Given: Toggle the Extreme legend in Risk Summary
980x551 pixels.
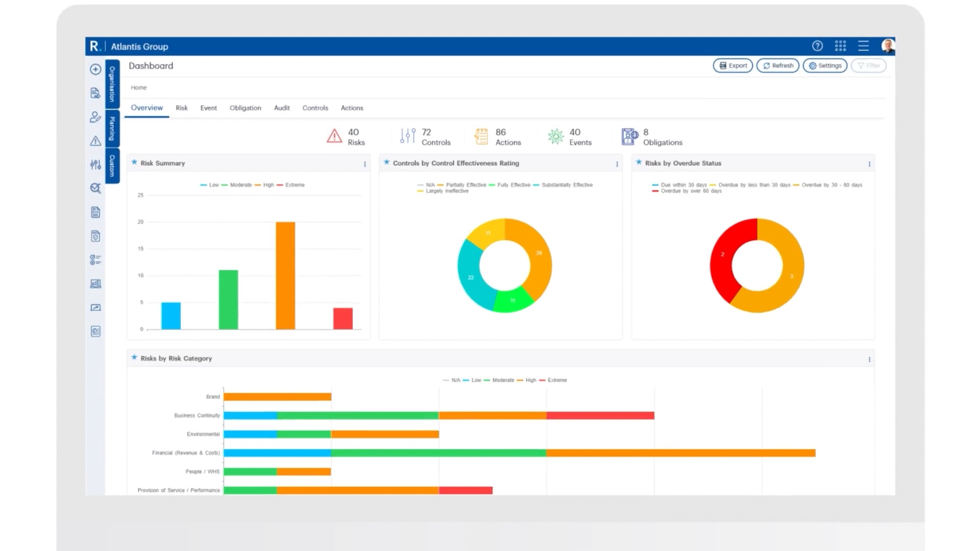Looking at the screenshot, I should point(295,185).
